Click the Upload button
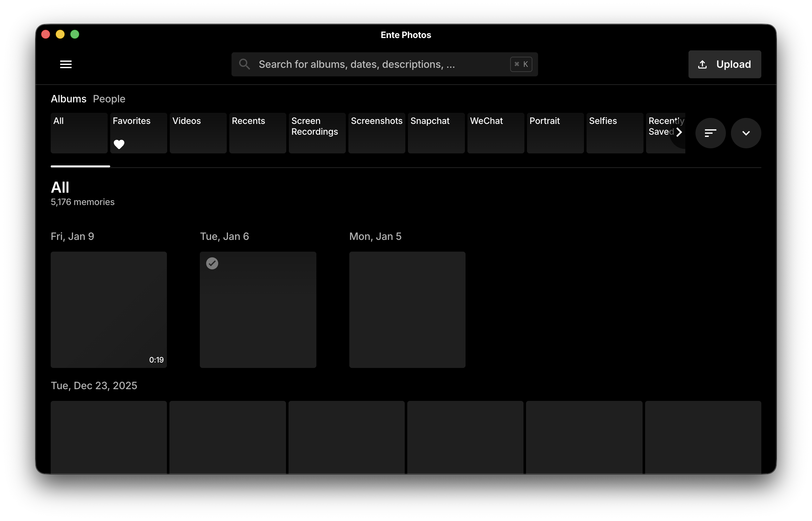 tap(725, 64)
